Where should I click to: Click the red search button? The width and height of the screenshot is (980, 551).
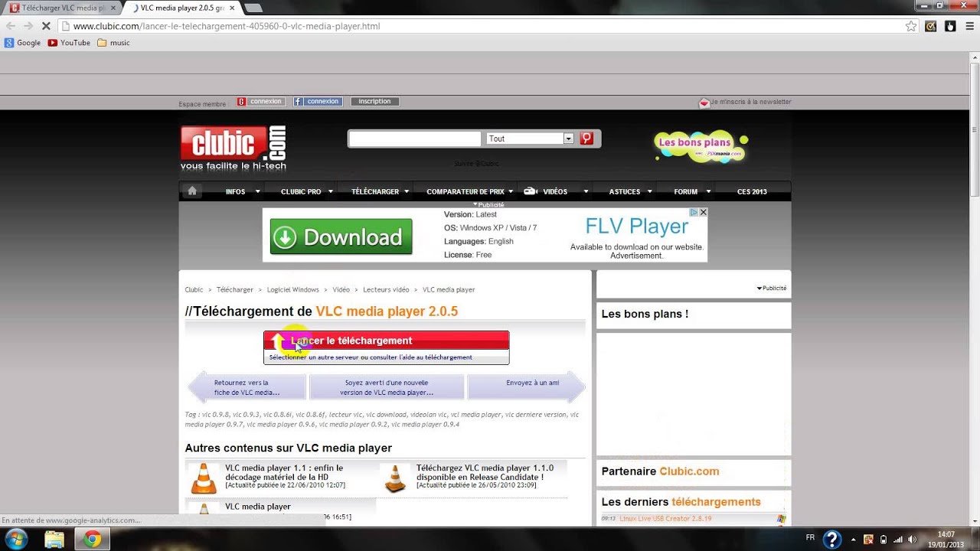click(x=586, y=139)
